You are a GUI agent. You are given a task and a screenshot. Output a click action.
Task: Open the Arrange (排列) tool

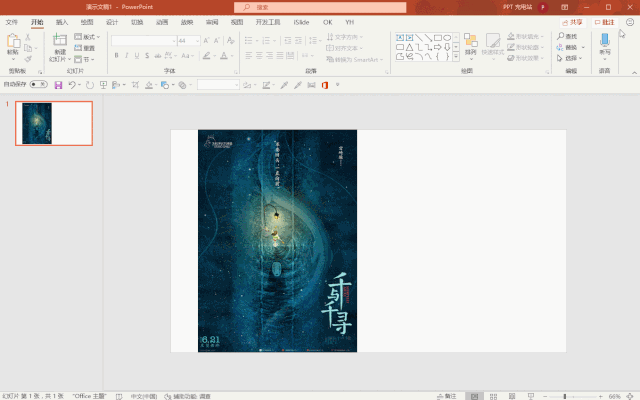470,42
